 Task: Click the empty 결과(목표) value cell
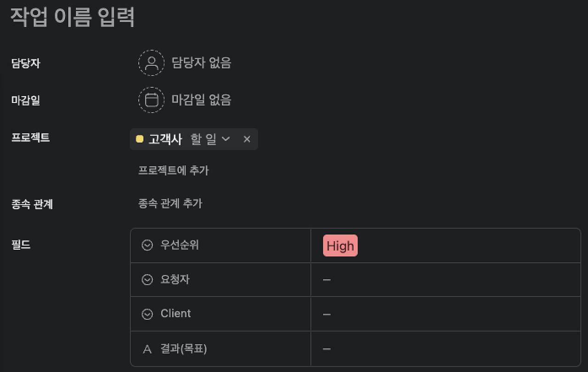[327, 349]
